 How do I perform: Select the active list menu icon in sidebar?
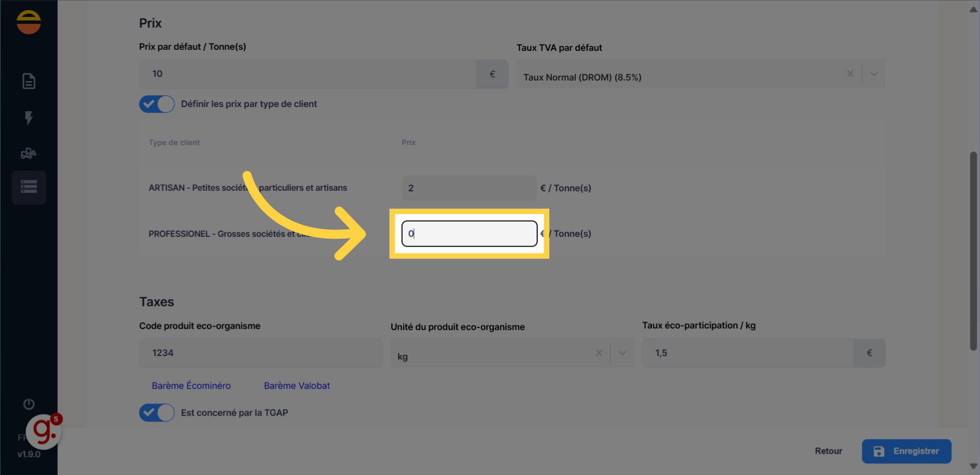(29, 187)
